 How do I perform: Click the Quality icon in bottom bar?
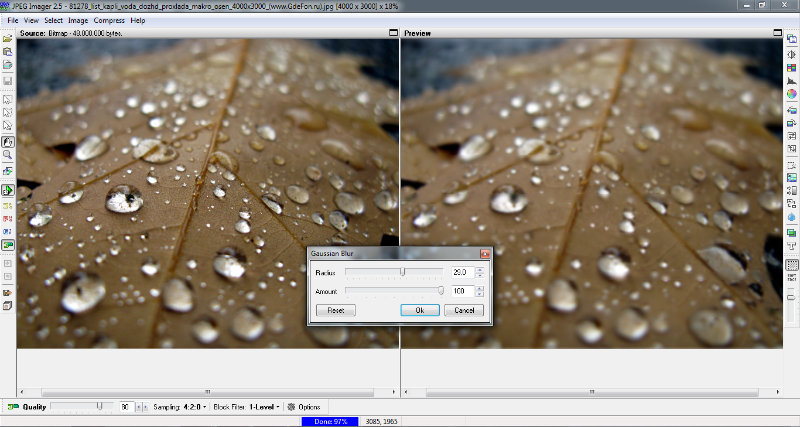(13, 407)
